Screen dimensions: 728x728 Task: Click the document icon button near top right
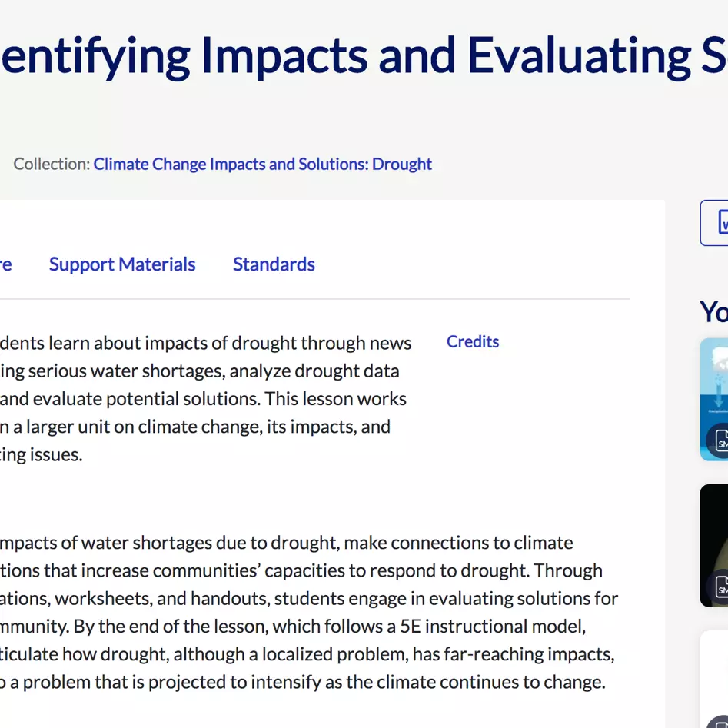click(718, 223)
